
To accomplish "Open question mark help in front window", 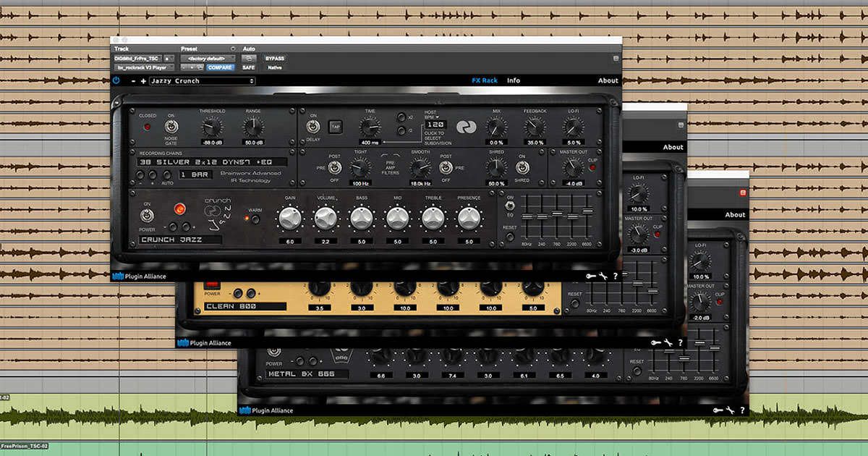I will tap(615, 276).
